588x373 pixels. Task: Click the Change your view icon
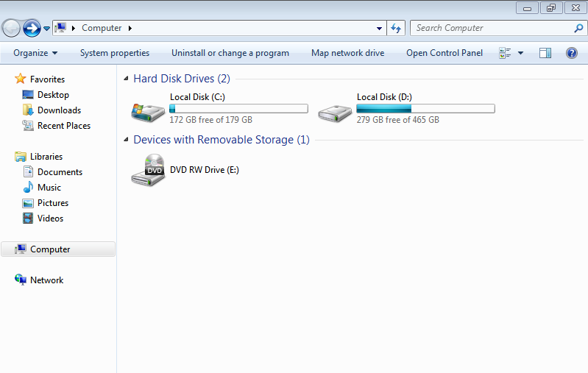point(505,53)
